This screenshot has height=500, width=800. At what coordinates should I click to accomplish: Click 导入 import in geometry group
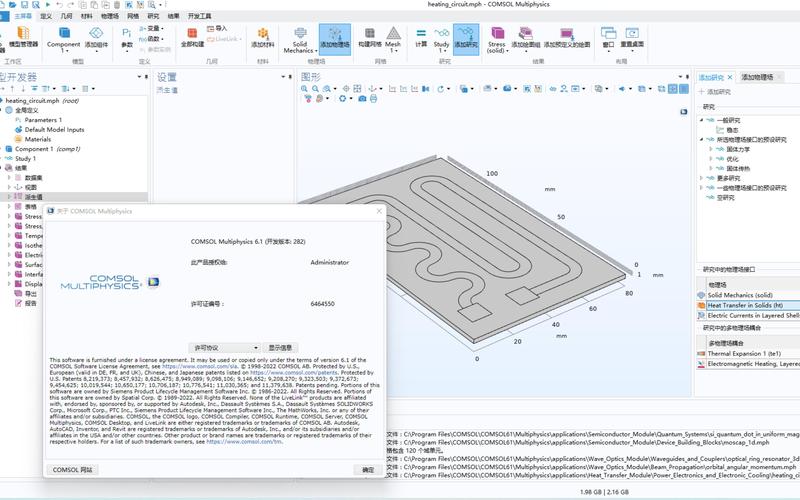click(x=217, y=29)
